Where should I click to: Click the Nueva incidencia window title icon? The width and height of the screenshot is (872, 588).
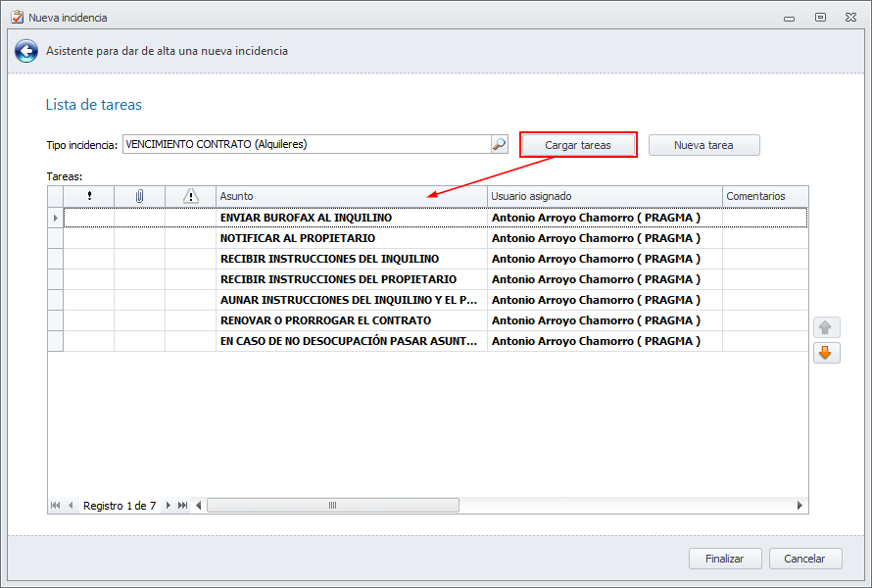pyautogui.click(x=18, y=17)
